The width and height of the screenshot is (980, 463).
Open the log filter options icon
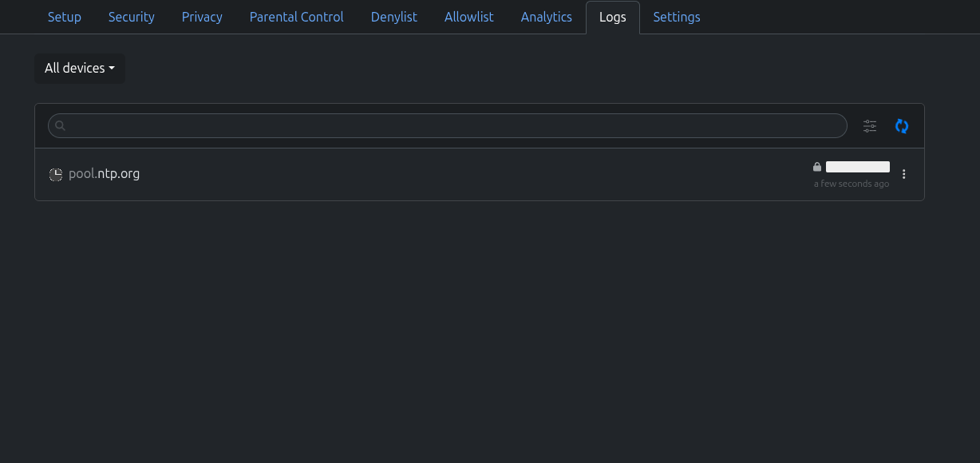pyautogui.click(x=870, y=126)
